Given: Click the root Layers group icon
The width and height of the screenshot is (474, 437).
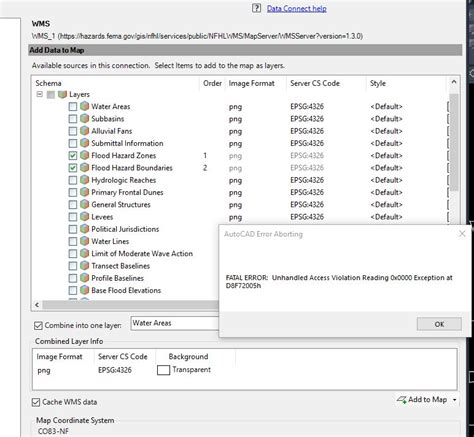Looking at the screenshot, I should tap(62, 94).
